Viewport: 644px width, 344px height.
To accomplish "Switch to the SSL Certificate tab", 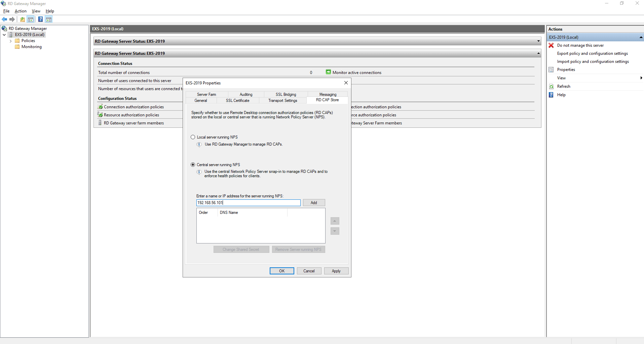I will point(238,101).
